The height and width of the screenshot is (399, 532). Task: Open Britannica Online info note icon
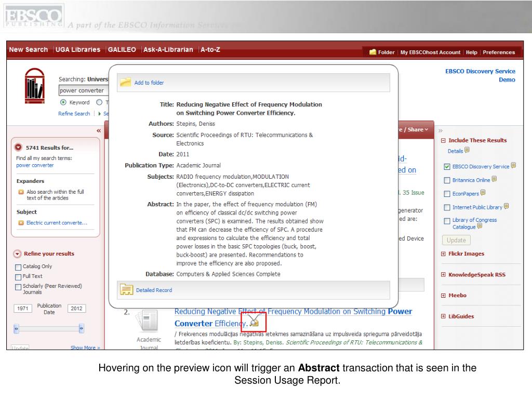[494, 179]
